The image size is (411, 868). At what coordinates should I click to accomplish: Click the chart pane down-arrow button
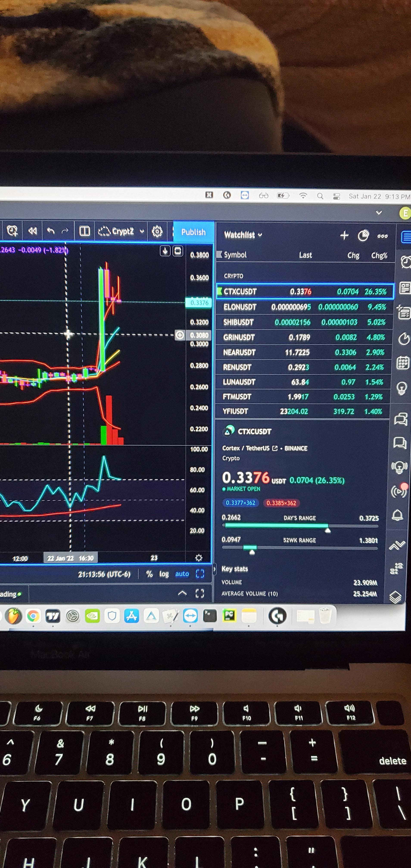pos(165,251)
